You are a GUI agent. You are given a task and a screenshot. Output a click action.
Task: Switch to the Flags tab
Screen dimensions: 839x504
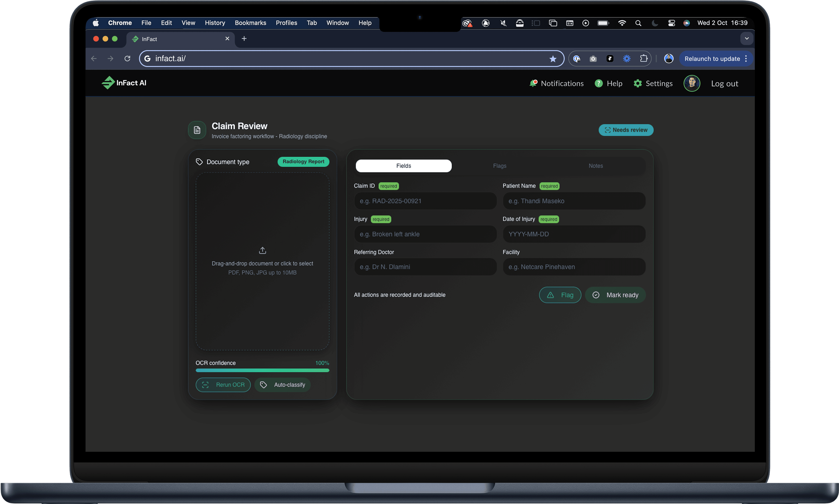(x=499, y=166)
